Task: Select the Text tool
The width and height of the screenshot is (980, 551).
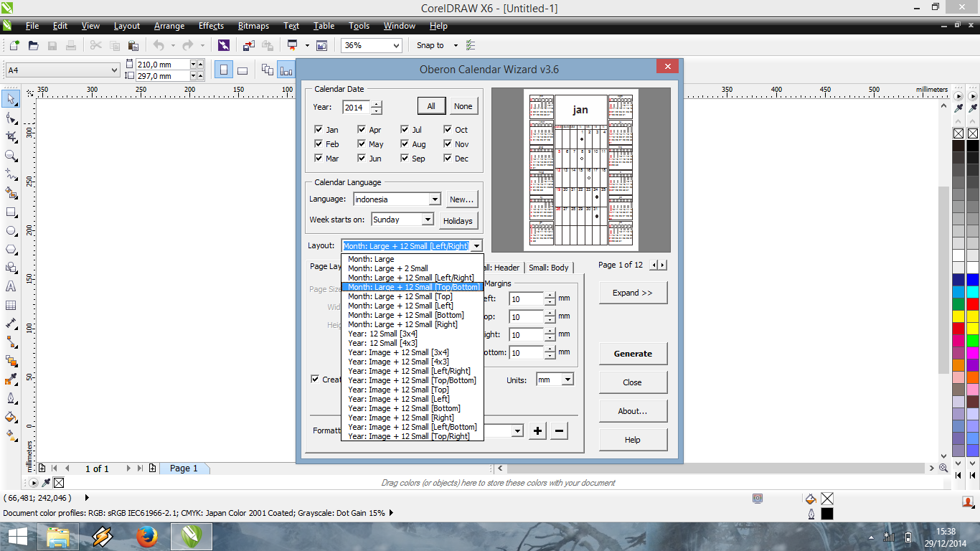Action: [x=11, y=286]
